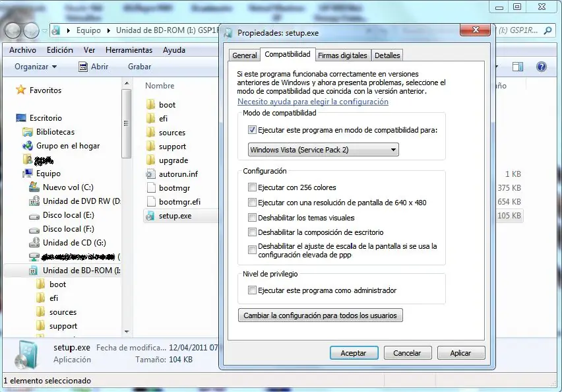
Task: Click the Equipo computer icon in sidebar
Action: [27, 173]
